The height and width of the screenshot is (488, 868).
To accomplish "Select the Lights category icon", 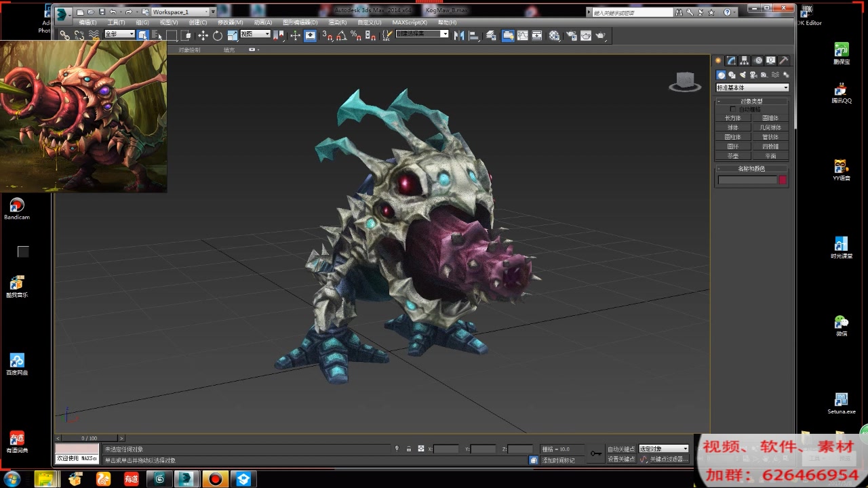I will point(743,75).
